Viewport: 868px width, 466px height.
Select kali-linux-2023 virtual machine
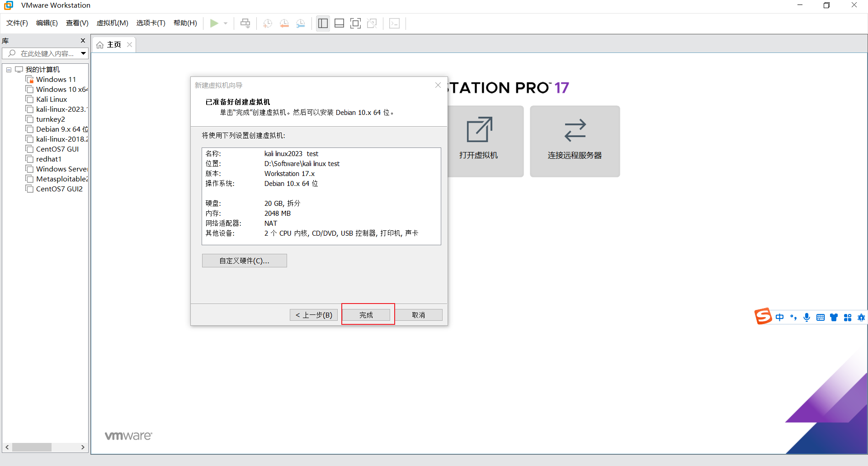[62, 109]
